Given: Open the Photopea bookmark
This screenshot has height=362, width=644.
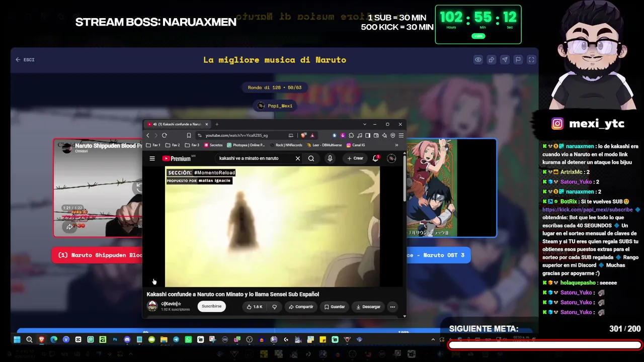Looking at the screenshot, I should 246,145.
